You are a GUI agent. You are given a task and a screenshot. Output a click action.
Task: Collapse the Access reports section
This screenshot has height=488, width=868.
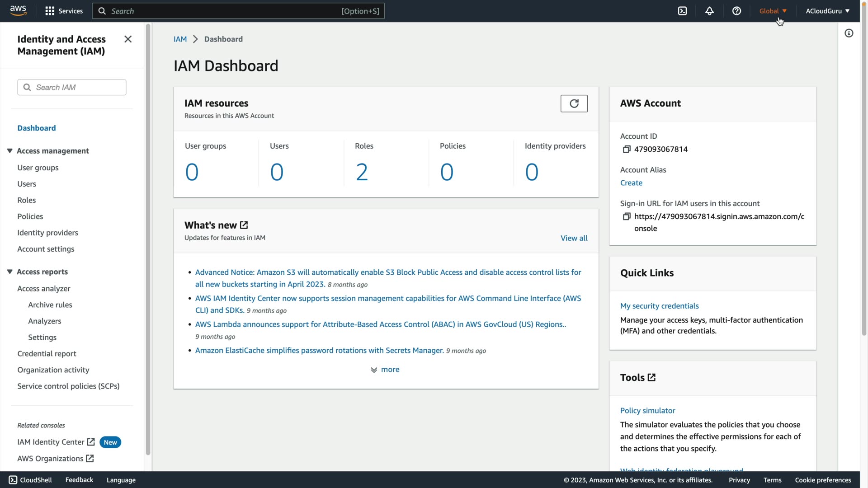[x=9, y=272]
